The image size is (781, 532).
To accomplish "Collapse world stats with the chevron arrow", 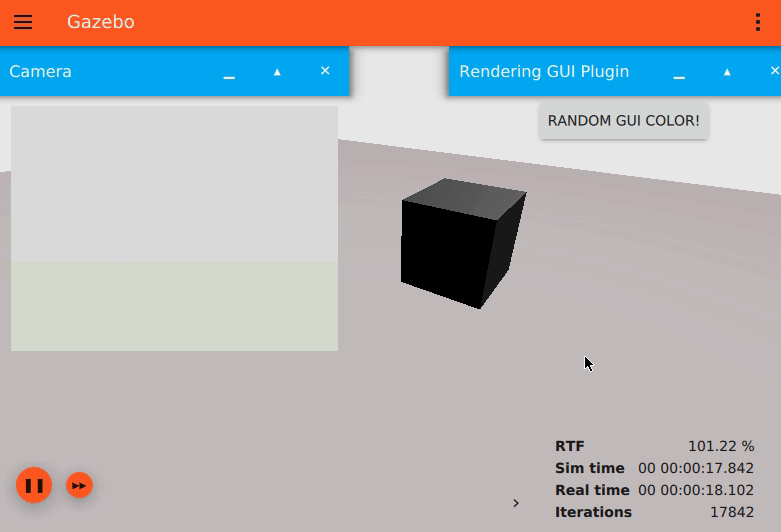I will [516, 503].
